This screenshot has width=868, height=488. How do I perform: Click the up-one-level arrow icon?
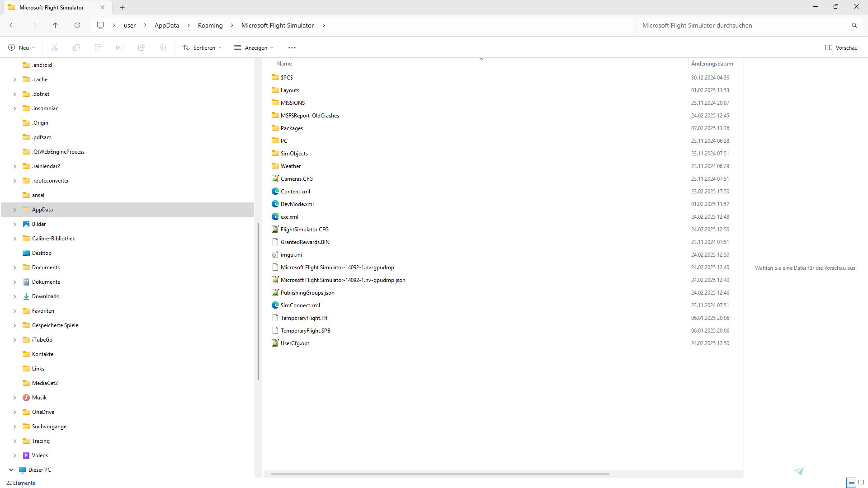[x=55, y=25]
